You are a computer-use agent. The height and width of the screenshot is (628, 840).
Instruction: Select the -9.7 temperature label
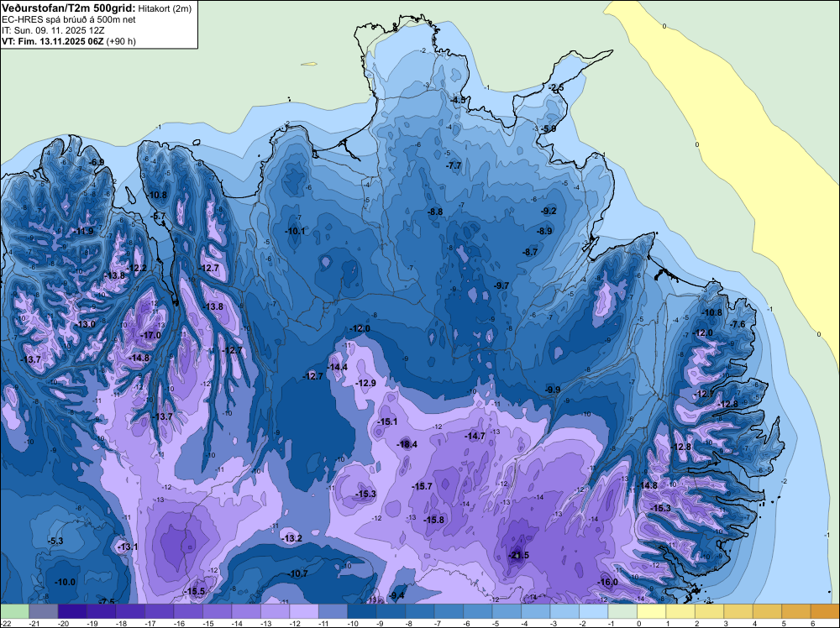click(501, 285)
